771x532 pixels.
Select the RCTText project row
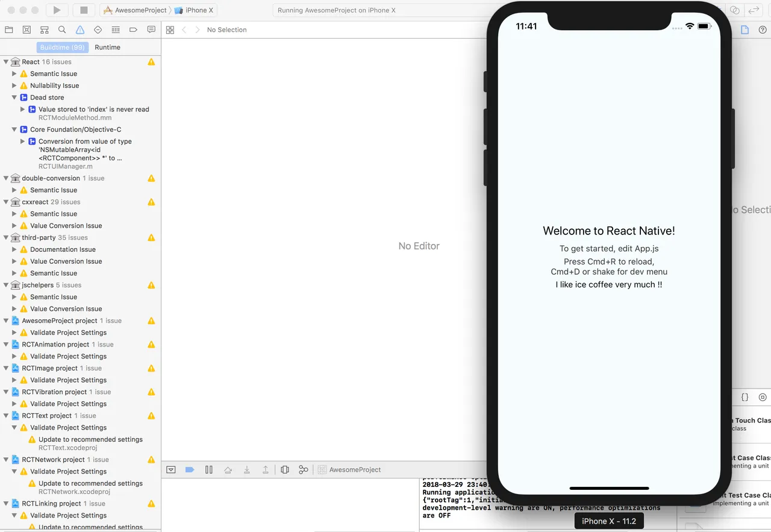(x=80, y=416)
